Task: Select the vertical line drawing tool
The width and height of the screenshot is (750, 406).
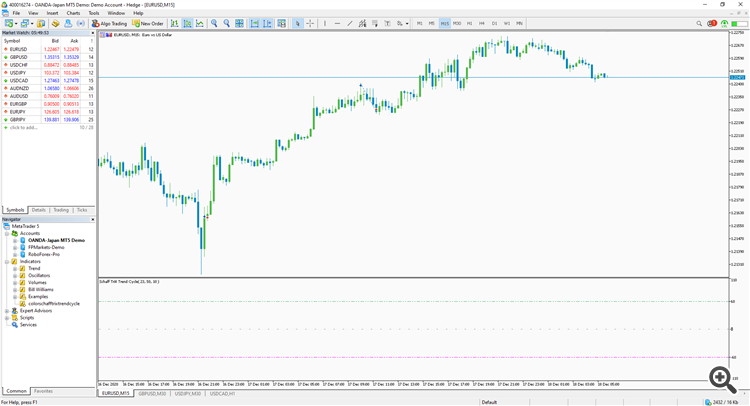Action: click(325, 23)
